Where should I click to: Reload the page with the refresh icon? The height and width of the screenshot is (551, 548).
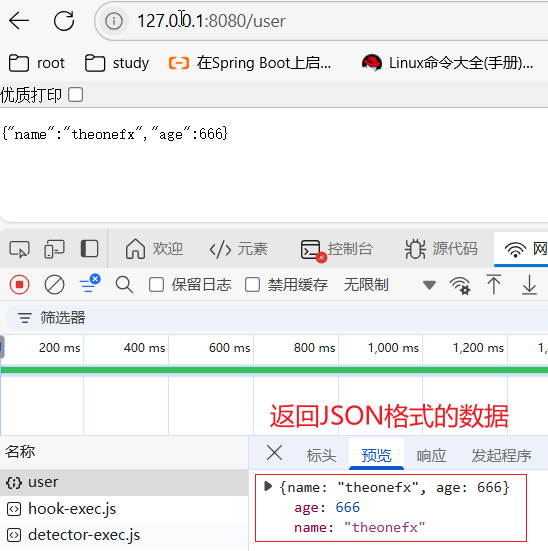(64, 20)
